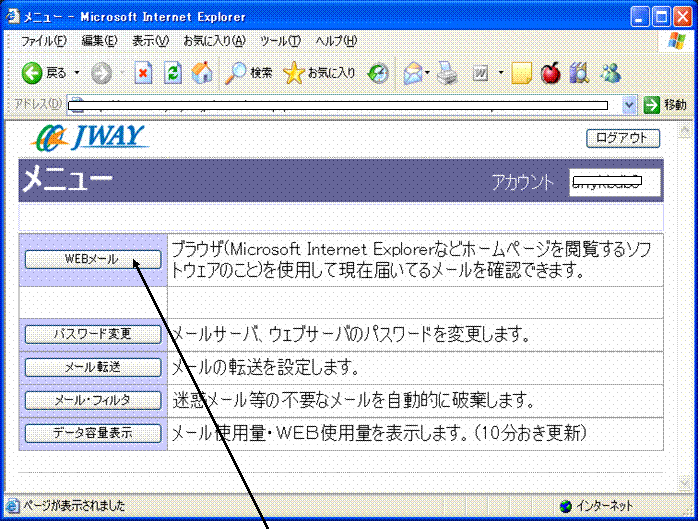This screenshot has height=531, width=698.
Task: Open the Favorites (お気に入り) star button
Action: click(x=319, y=73)
